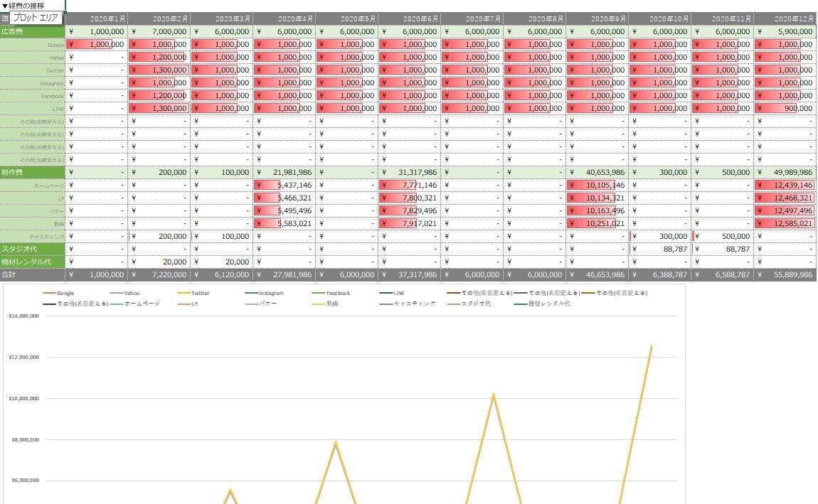
Task: Select the ¥10,000,000 axis label
Action: 23,398
